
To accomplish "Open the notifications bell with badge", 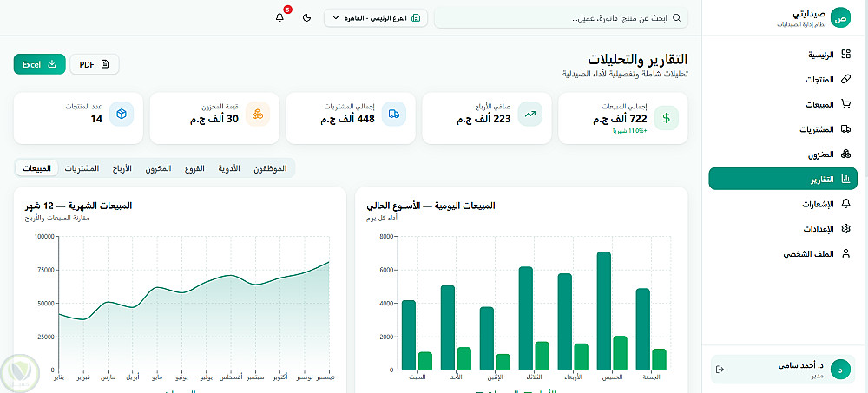I will (x=280, y=17).
